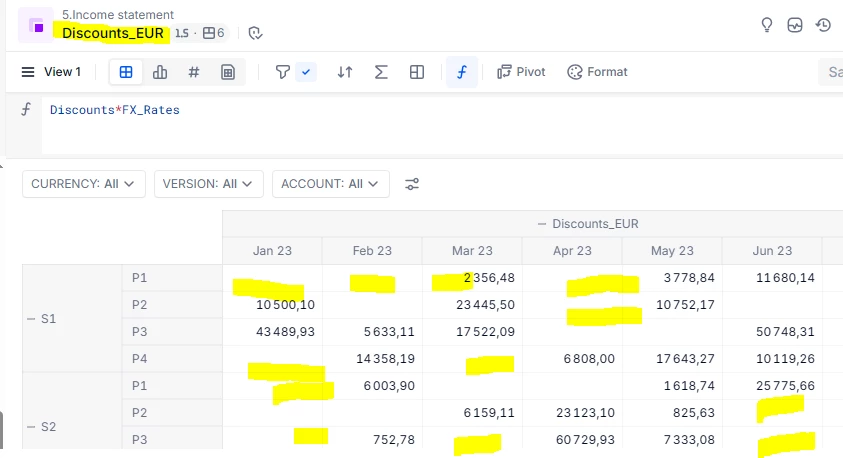Image resolution: width=843 pixels, height=458 pixels.
Task: Switch to bar chart view
Action: tap(160, 72)
